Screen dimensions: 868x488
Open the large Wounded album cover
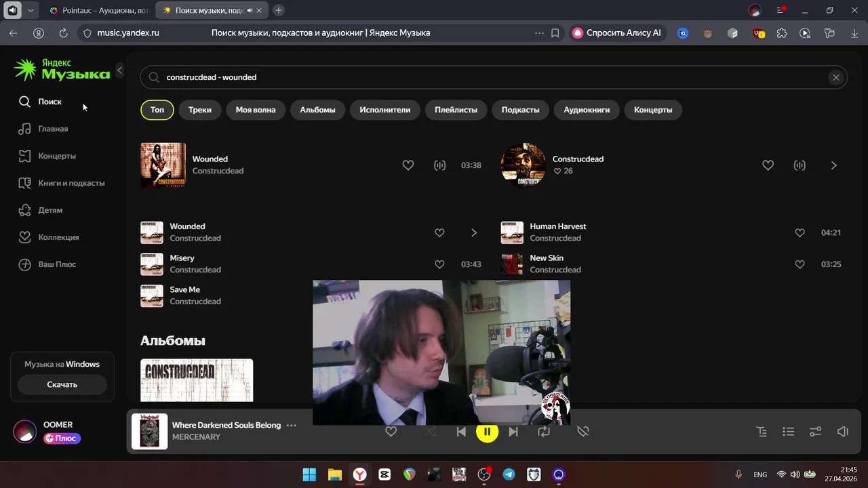point(163,165)
